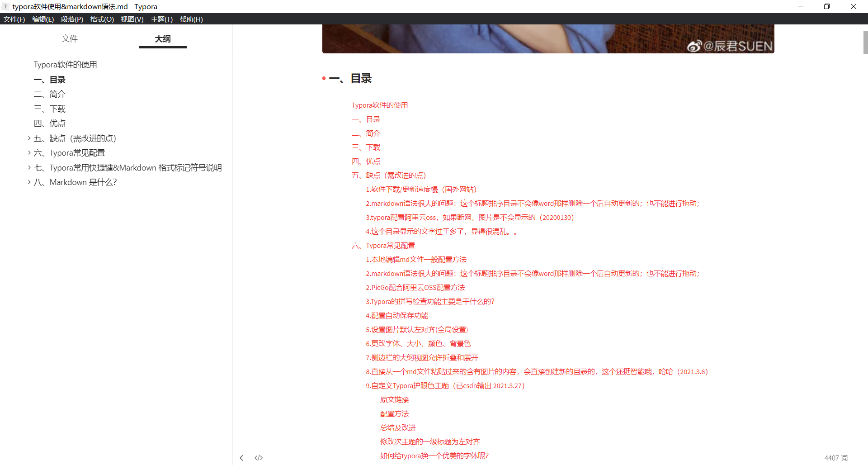Open the 主题(T) menu
868x465 pixels.
(161, 19)
